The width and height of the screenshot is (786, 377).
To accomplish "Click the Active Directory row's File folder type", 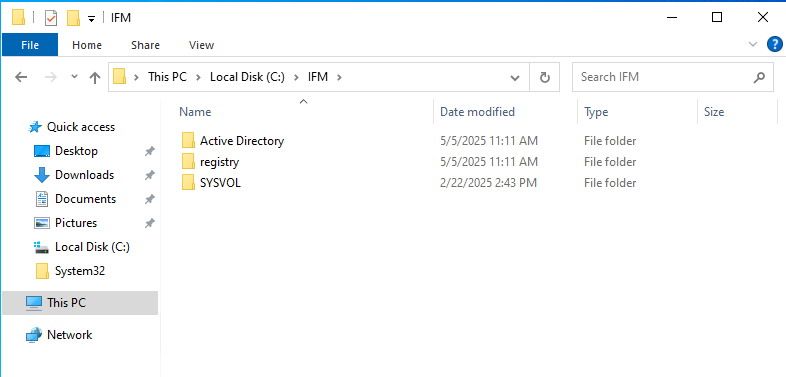I will click(x=610, y=141).
